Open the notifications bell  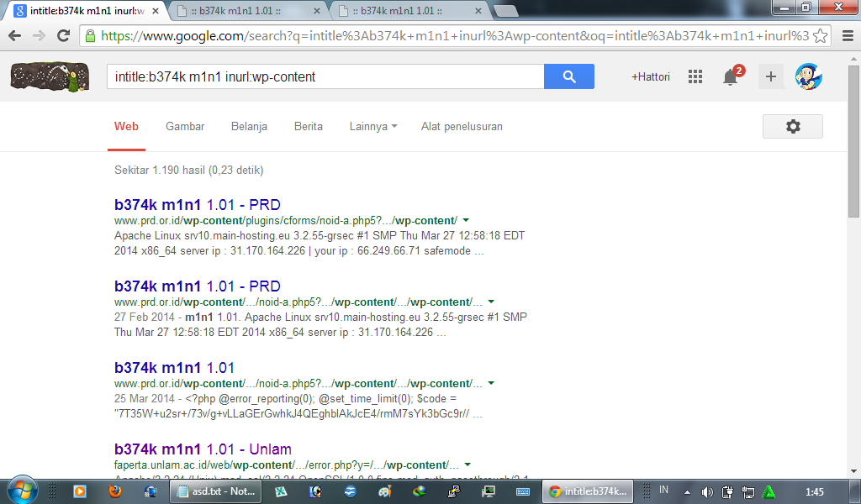pyautogui.click(x=731, y=77)
